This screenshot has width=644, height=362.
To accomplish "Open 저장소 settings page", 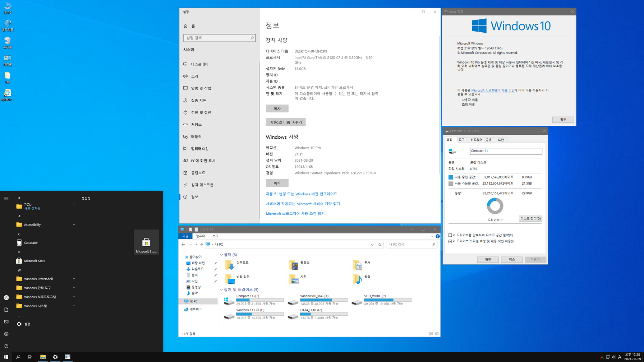I will point(219,125).
